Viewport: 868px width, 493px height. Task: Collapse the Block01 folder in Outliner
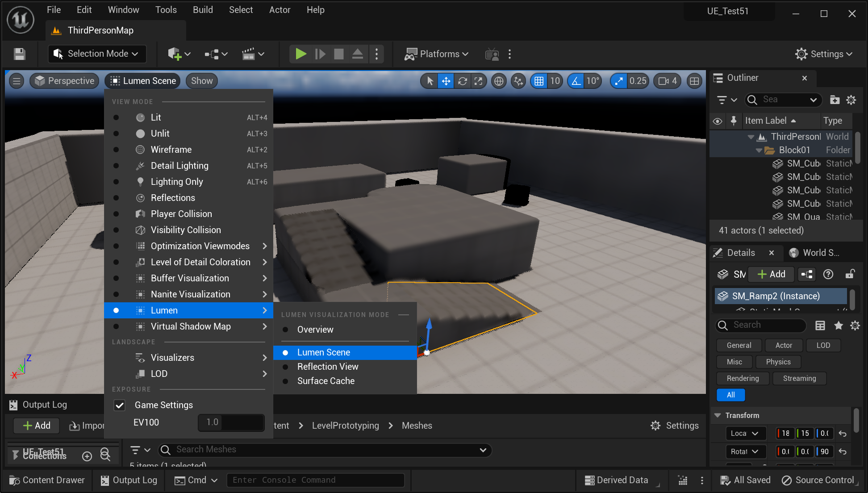pos(759,150)
